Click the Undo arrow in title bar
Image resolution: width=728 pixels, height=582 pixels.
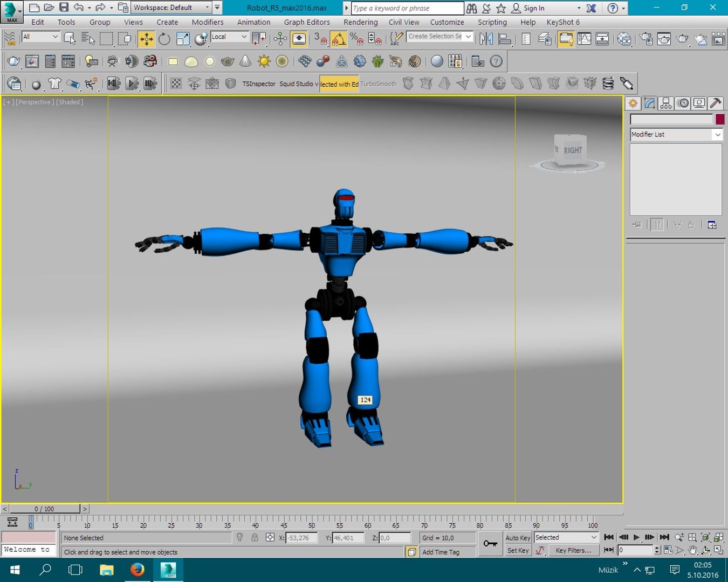click(x=79, y=8)
